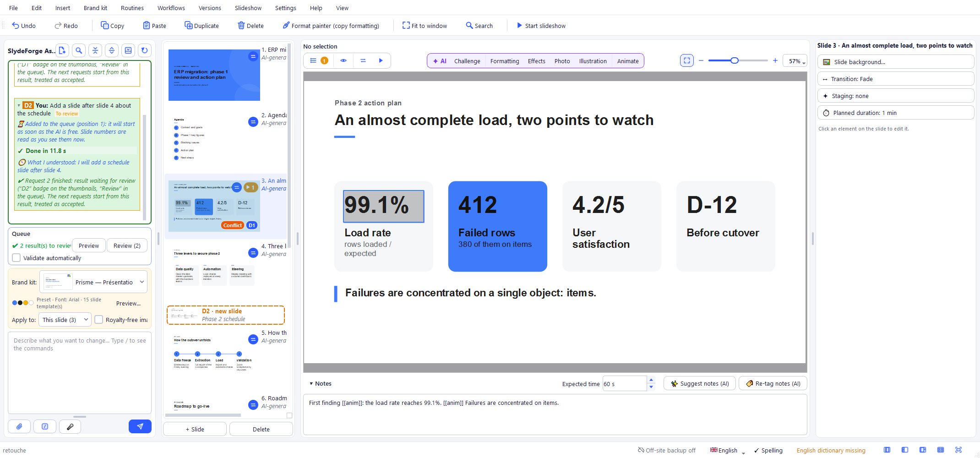This screenshot has width=980, height=458.
Task: Click the reorder lines icon in slide toolbar
Action: (363, 60)
